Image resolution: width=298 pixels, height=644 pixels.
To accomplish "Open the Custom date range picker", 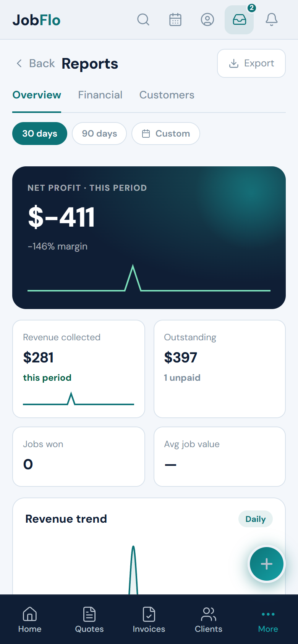I will pyautogui.click(x=166, y=134).
